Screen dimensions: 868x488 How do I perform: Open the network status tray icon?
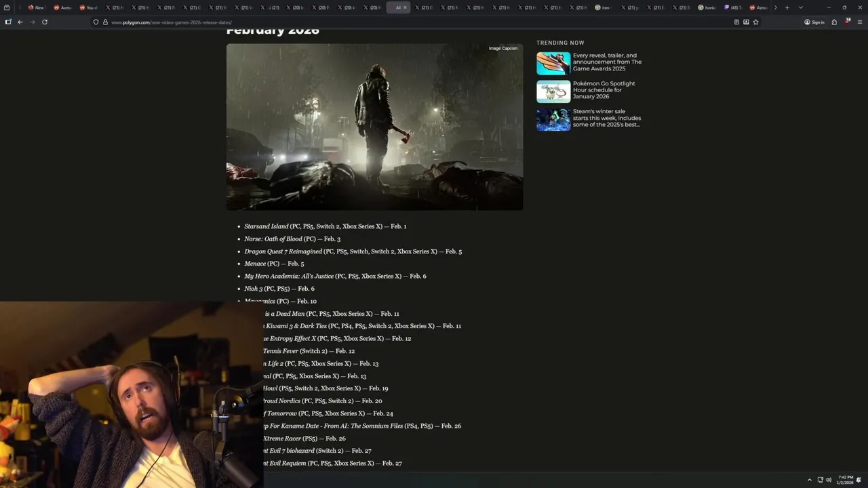(820, 480)
